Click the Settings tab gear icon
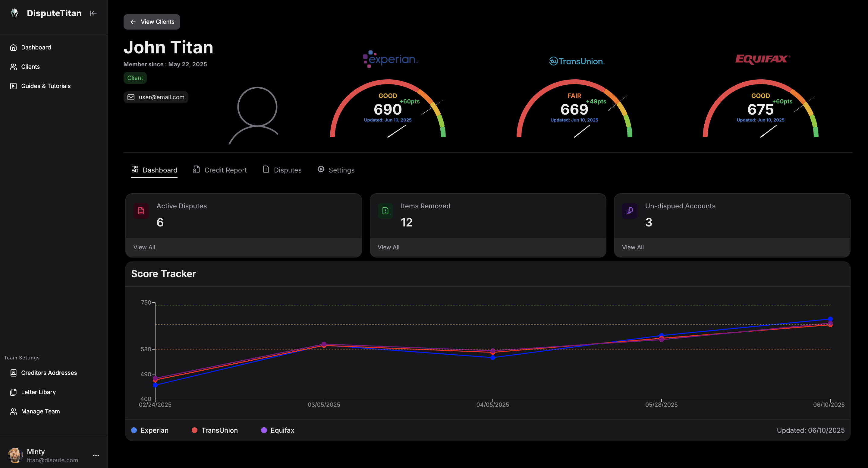Image resolution: width=868 pixels, height=468 pixels. tap(321, 169)
